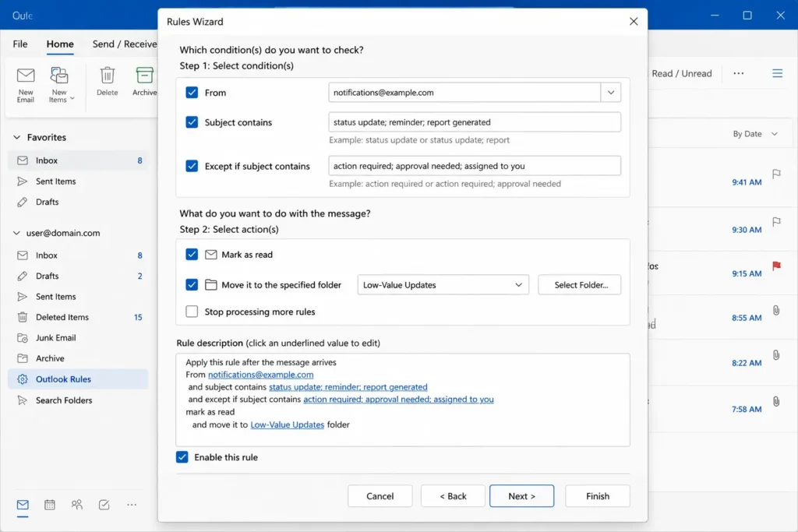Edit notifications@example.com link in rule description
This screenshot has width=798, height=532.
coord(260,375)
